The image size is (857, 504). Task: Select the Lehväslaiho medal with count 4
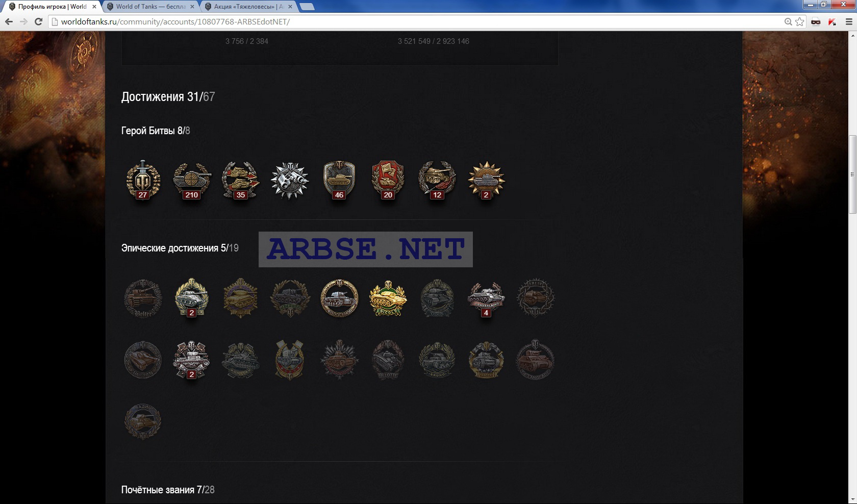click(x=486, y=299)
